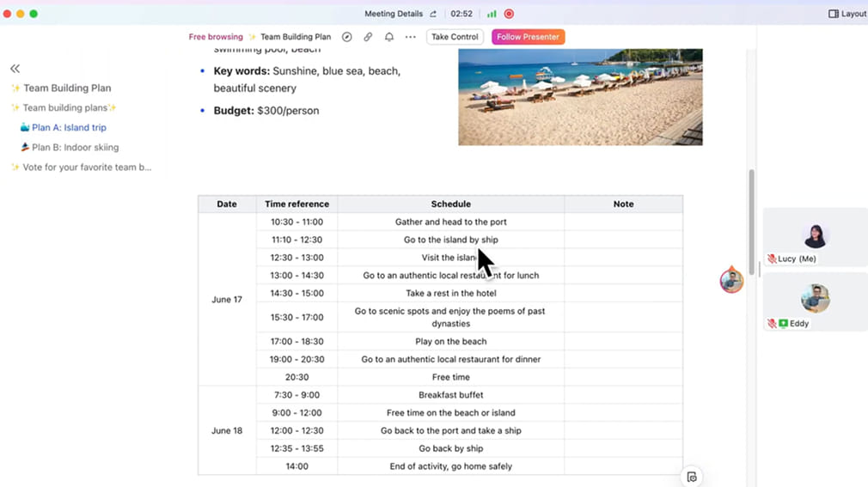Screen dimensions: 868x487
Task: Click the Plan B skiing emoji icon
Action: [25, 147]
